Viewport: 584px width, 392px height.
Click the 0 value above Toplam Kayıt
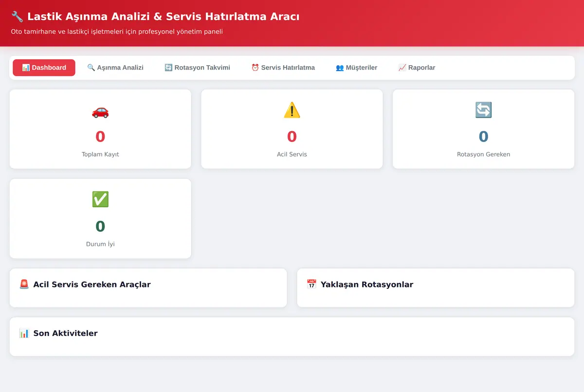coord(100,137)
